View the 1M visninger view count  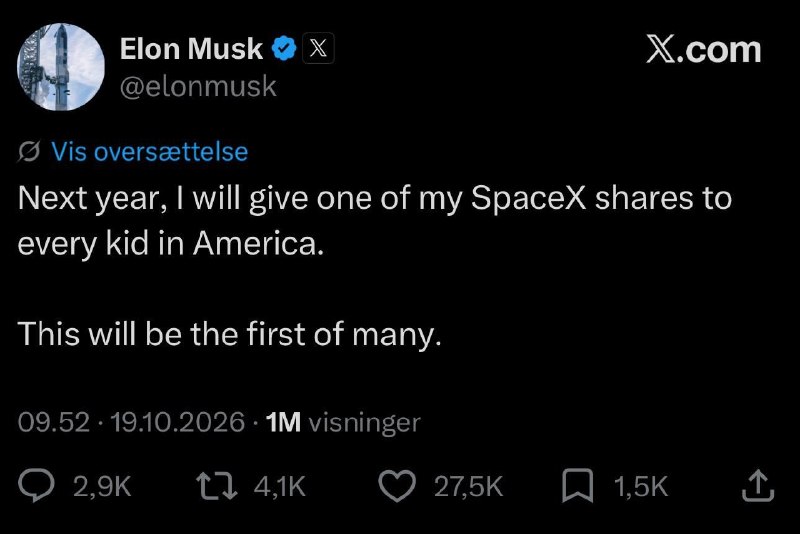click(x=343, y=422)
